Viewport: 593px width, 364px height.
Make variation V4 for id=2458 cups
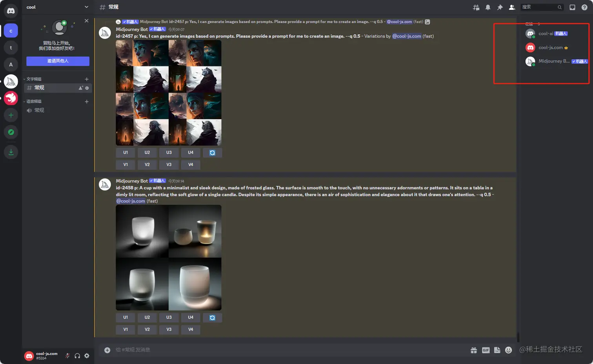click(x=191, y=329)
